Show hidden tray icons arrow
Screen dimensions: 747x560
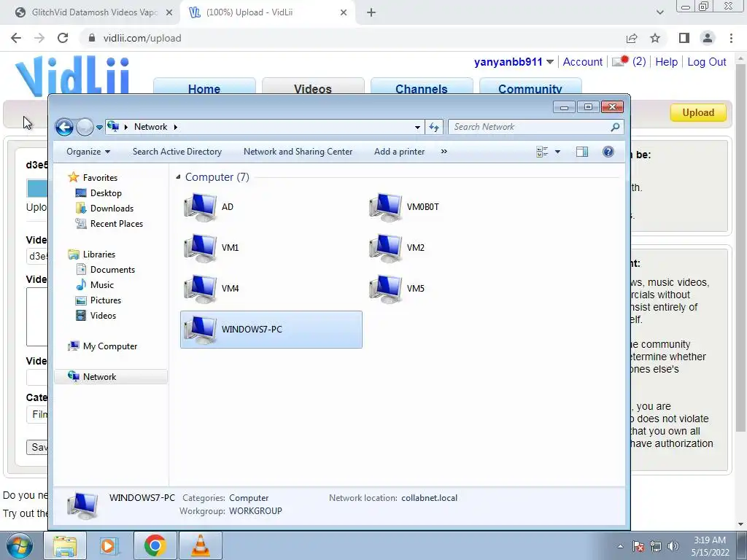(620, 547)
